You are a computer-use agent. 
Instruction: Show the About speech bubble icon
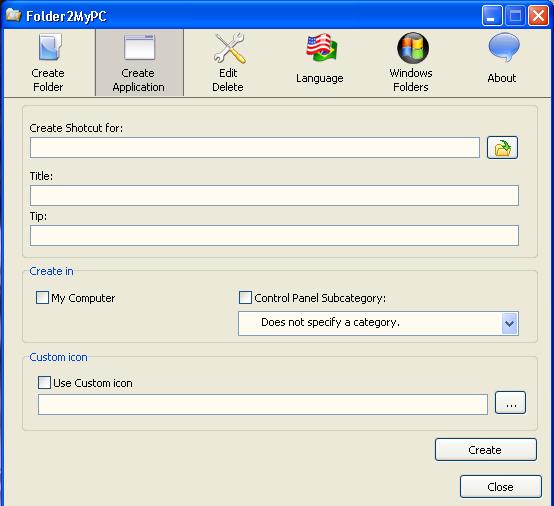pyautogui.click(x=504, y=47)
